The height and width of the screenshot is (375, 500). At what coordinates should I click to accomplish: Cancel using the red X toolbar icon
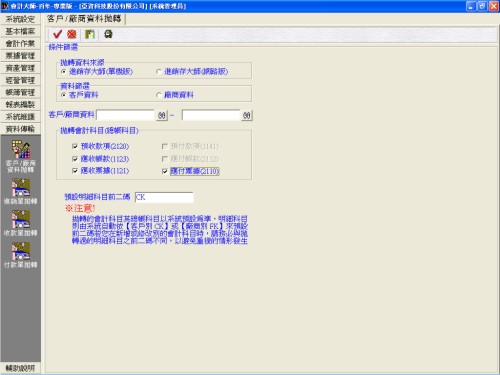tap(72, 34)
